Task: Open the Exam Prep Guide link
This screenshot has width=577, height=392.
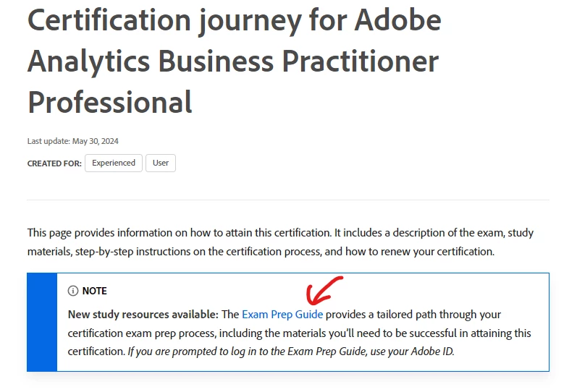Action: click(282, 315)
